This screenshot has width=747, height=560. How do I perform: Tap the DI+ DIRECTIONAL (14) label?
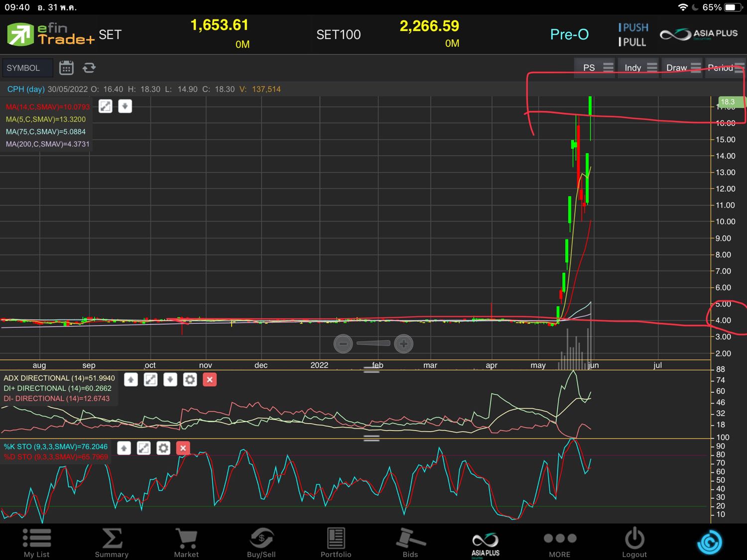(x=58, y=388)
